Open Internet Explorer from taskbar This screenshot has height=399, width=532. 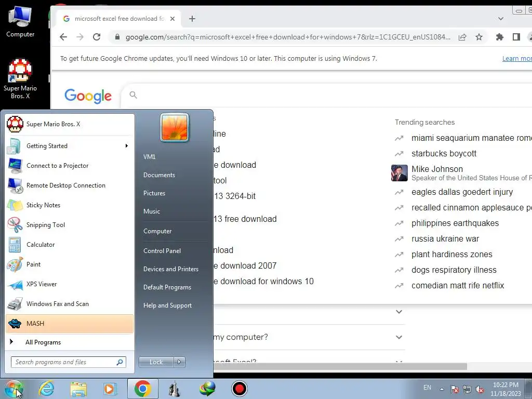pyautogui.click(x=46, y=389)
